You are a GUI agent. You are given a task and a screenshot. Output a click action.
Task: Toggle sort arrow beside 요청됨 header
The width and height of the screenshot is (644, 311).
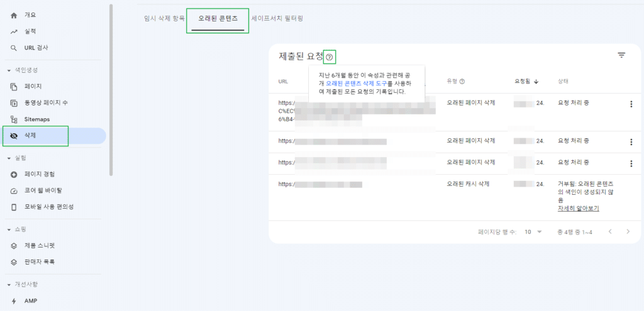pos(536,81)
